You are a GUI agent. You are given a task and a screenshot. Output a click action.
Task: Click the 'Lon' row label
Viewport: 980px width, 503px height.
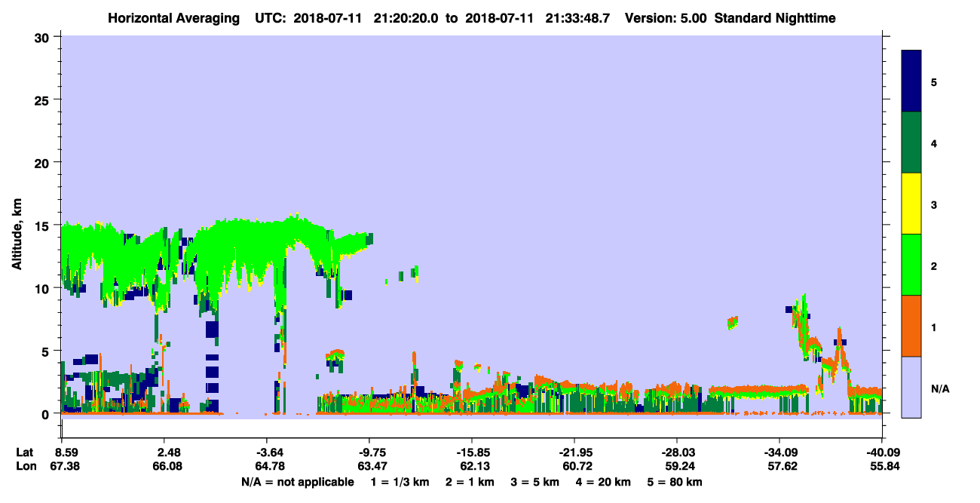[x=26, y=466]
